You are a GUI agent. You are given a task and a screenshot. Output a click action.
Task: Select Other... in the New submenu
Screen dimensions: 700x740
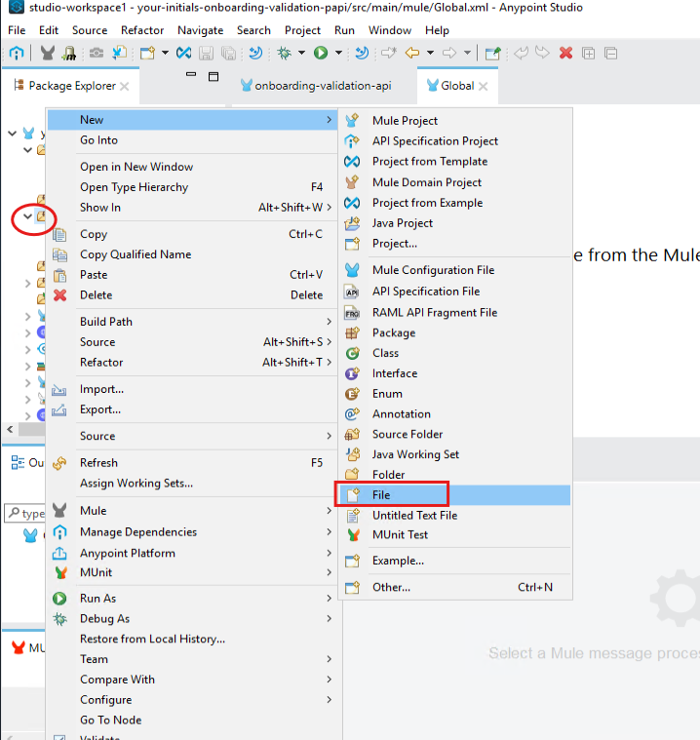(391, 587)
